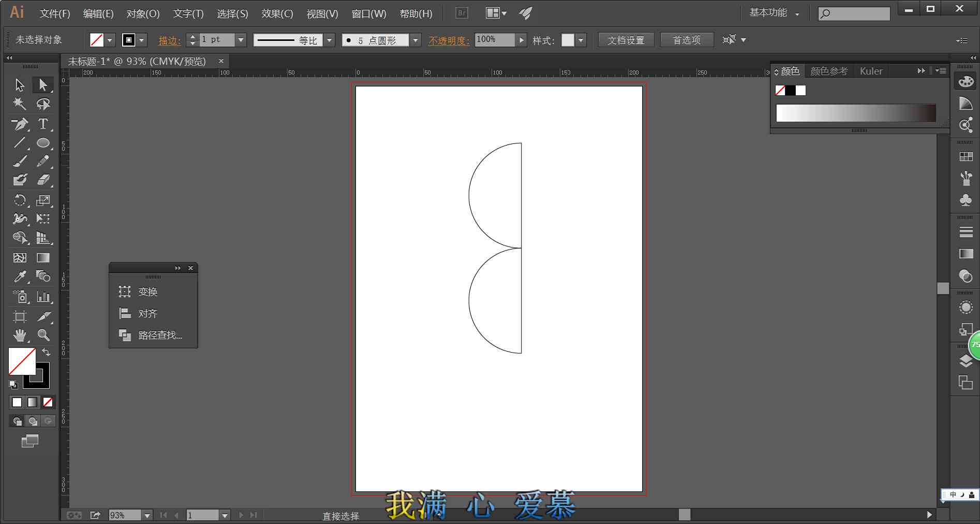Open the variable width profile dropdown

329,40
